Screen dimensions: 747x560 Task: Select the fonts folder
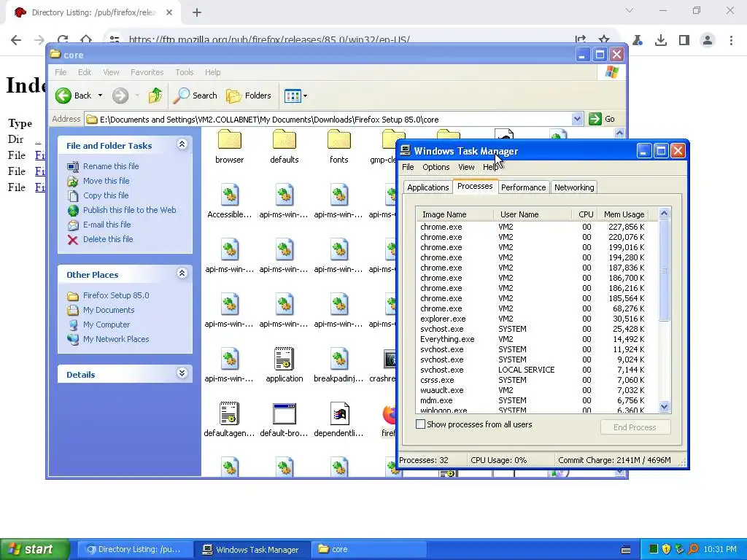pyautogui.click(x=338, y=147)
